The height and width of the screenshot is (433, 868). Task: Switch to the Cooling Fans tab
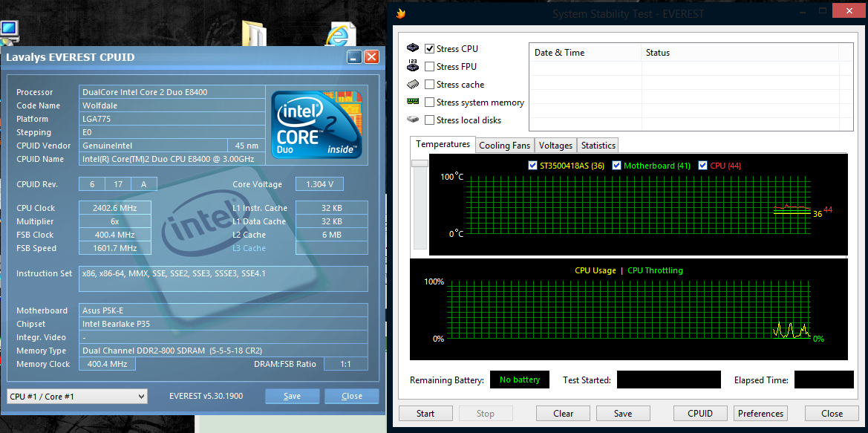504,145
